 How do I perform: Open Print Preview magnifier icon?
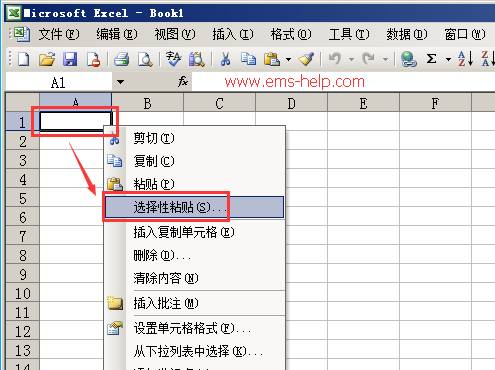145,59
